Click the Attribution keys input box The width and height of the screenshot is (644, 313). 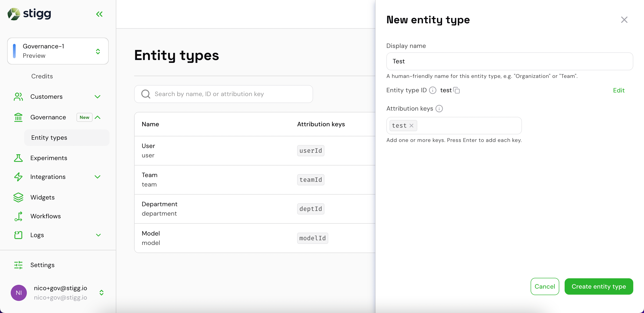(x=454, y=125)
